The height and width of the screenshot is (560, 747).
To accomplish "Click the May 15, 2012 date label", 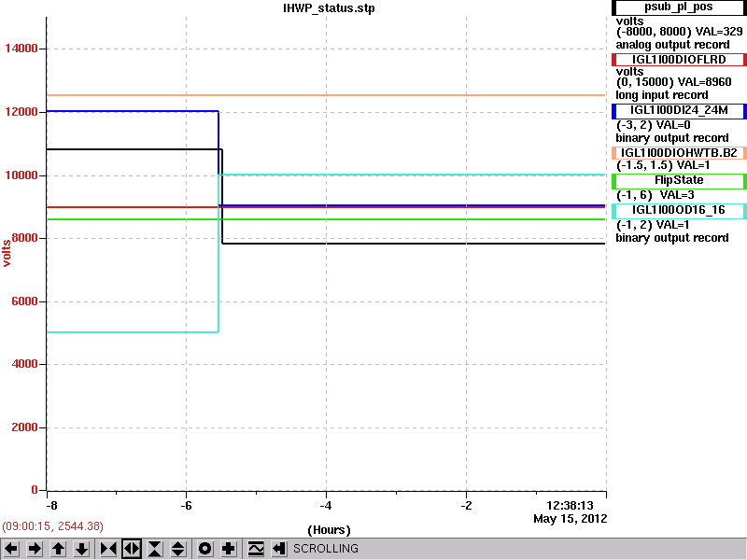I will 571,519.
